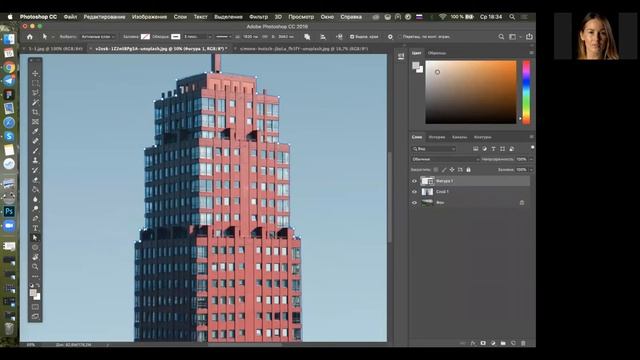The image size is (640, 360).
Task: Select the Pen tool
Action: [x=35, y=218]
